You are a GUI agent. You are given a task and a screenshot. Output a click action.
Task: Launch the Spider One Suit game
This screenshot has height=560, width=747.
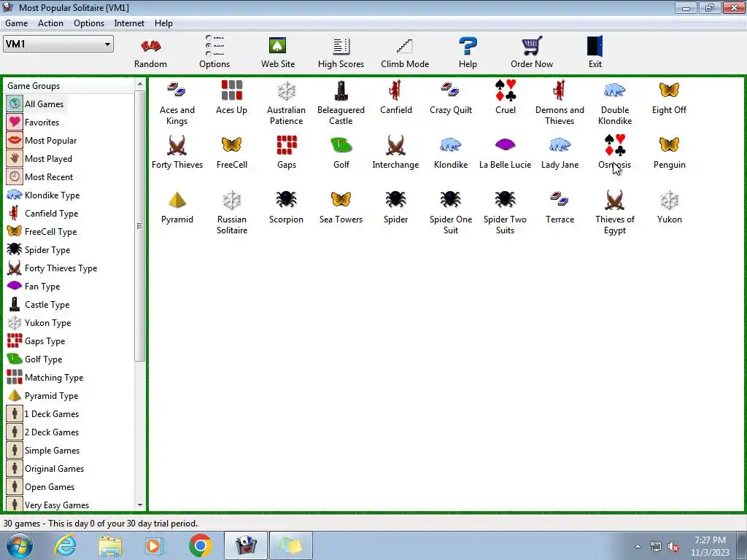(451, 212)
